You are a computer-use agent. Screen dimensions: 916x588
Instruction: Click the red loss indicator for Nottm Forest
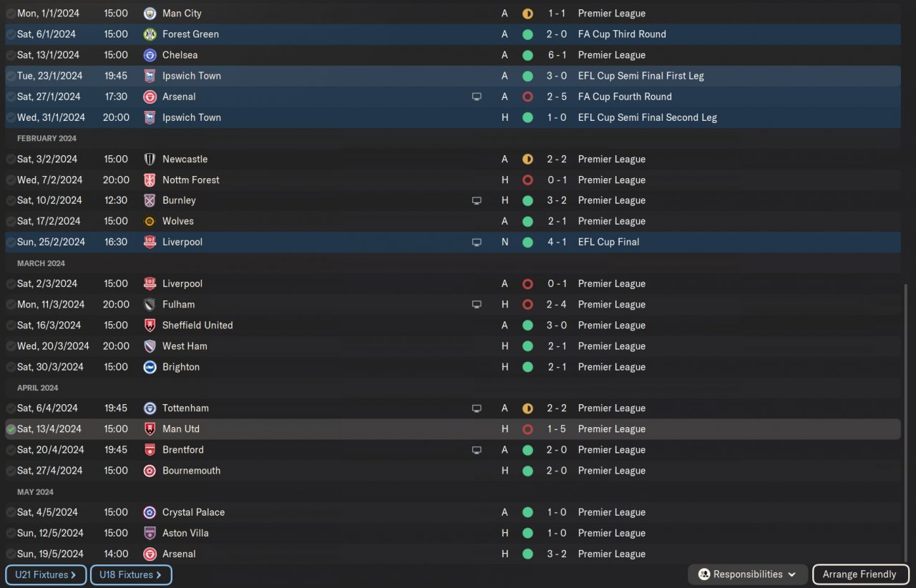[x=527, y=180]
